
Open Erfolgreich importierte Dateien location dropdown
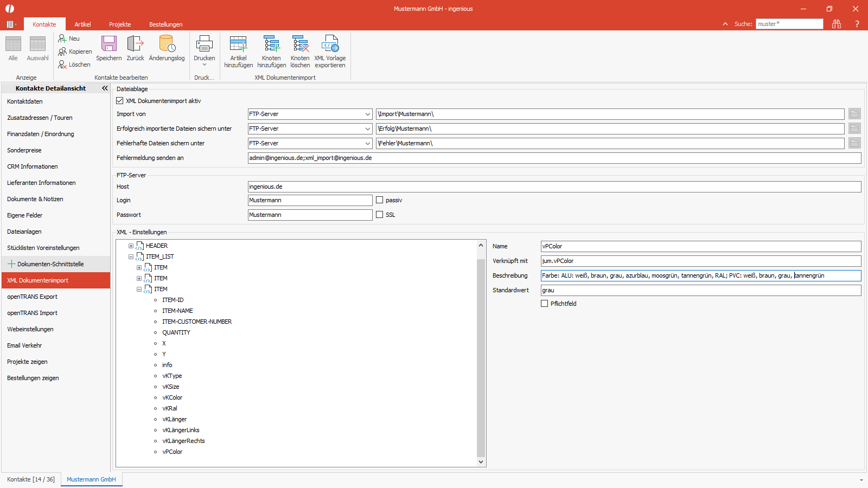click(368, 129)
